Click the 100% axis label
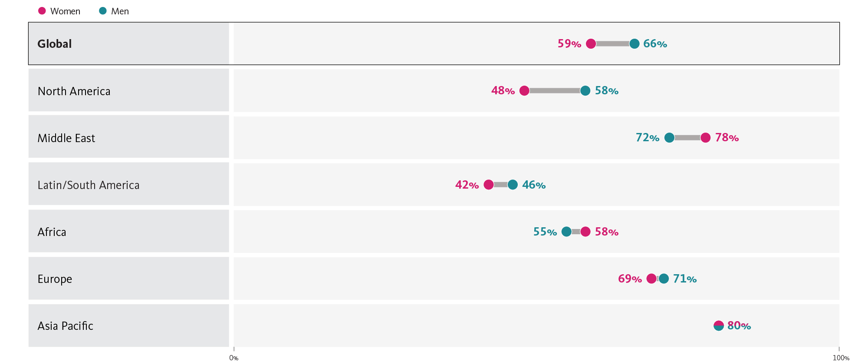 [841, 358]
